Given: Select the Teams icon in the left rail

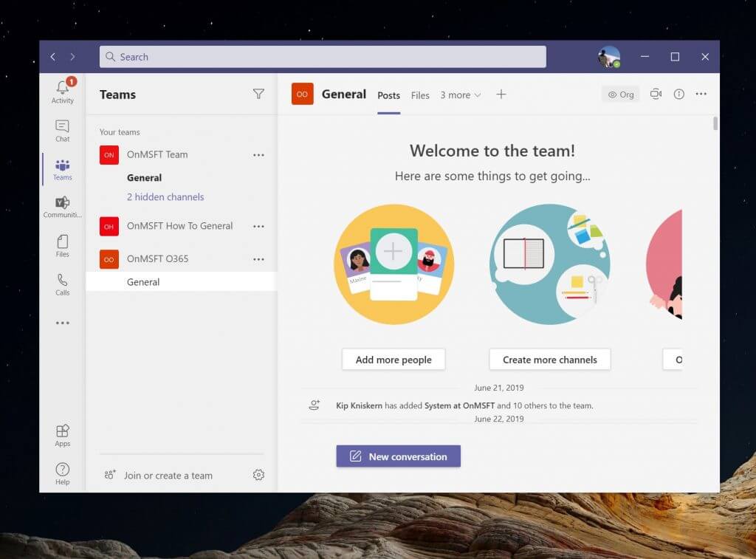Looking at the screenshot, I should (x=63, y=169).
